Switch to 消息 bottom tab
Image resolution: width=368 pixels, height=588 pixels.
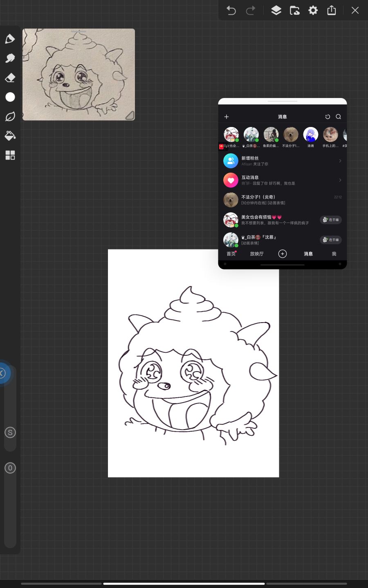tap(308, 254)
